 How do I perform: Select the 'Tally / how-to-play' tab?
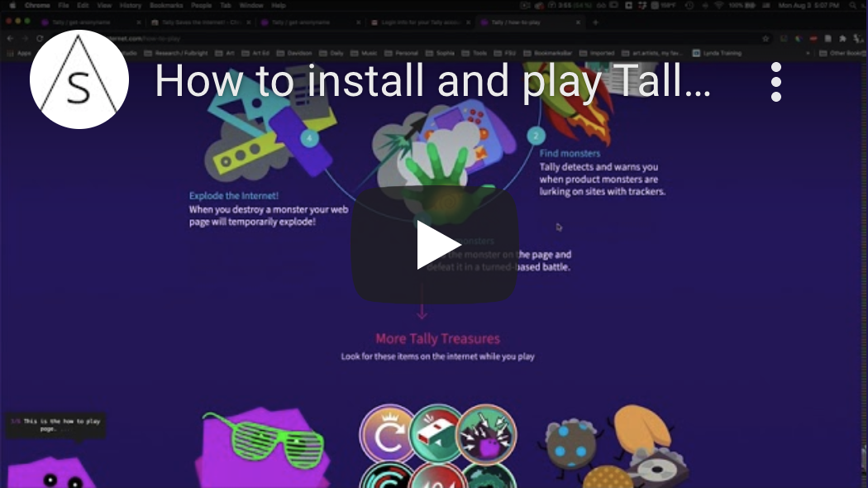(x=531, y=22)
